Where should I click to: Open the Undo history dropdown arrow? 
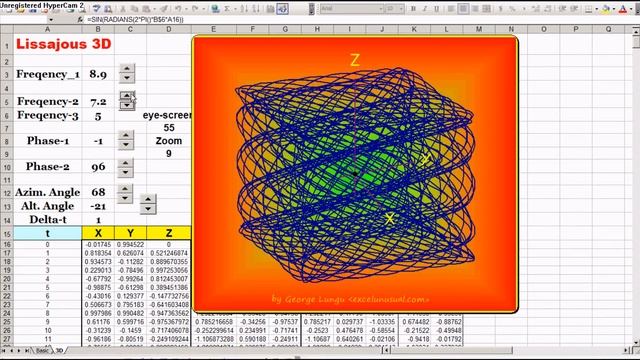click(186, 9)
